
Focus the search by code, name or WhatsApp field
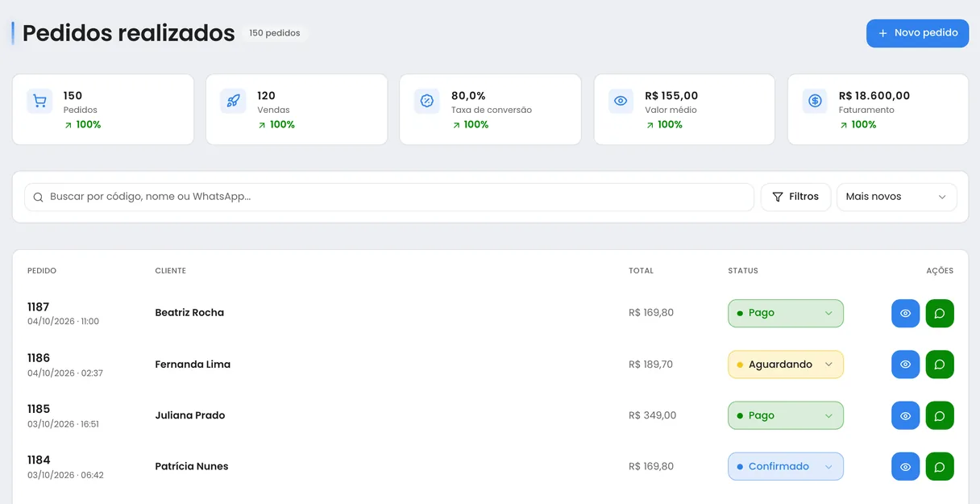click(389, 197)
